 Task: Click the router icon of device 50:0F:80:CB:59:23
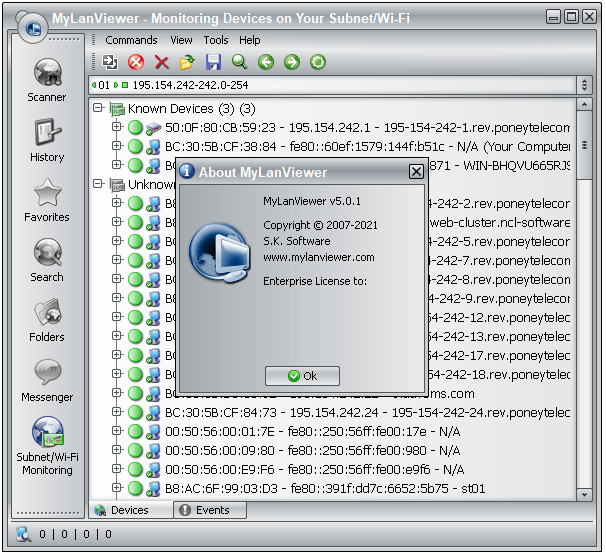153,128
